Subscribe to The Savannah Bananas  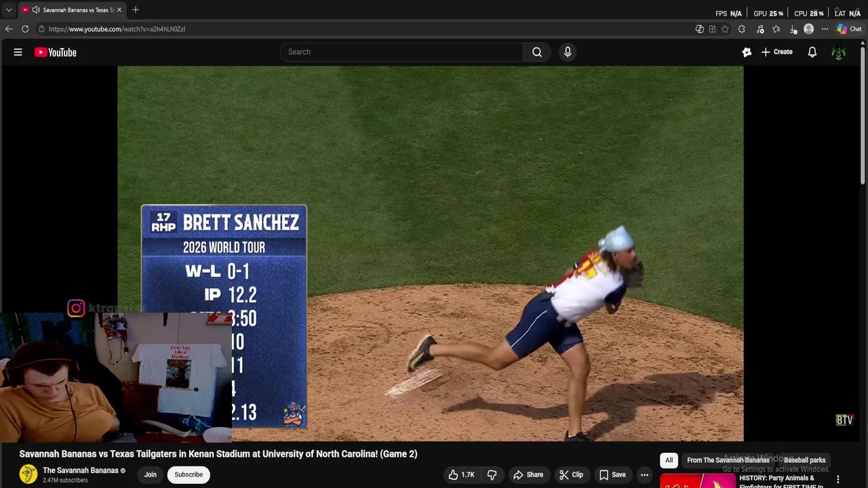[x=189, y=475]
